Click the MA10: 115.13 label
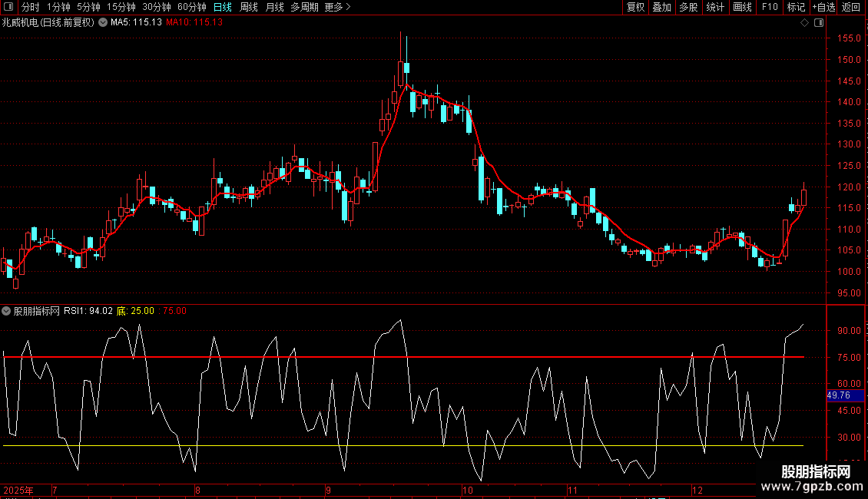Viewport: 868px width, 499px height. pos(194,22)
